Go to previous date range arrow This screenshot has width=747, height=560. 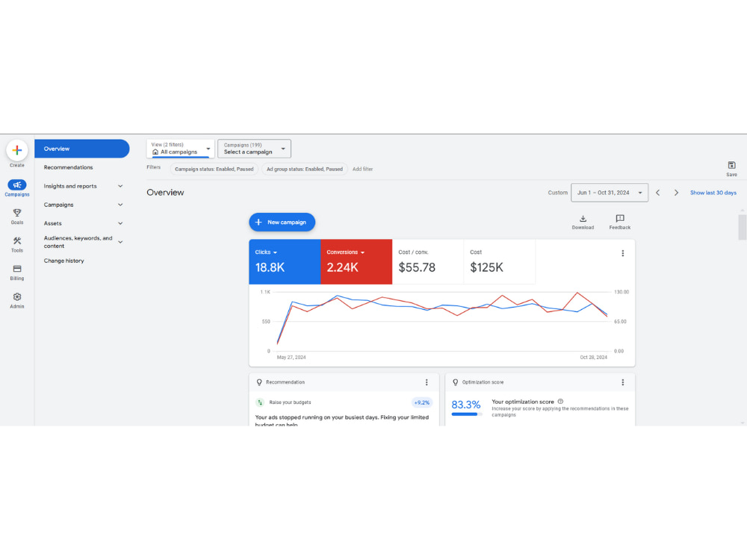658,193
